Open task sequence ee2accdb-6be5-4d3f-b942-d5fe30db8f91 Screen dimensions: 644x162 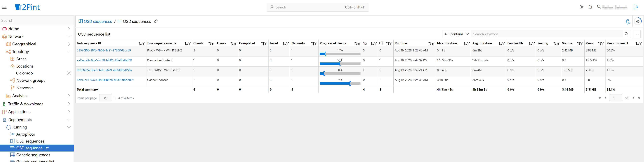[x=104, y=60]
